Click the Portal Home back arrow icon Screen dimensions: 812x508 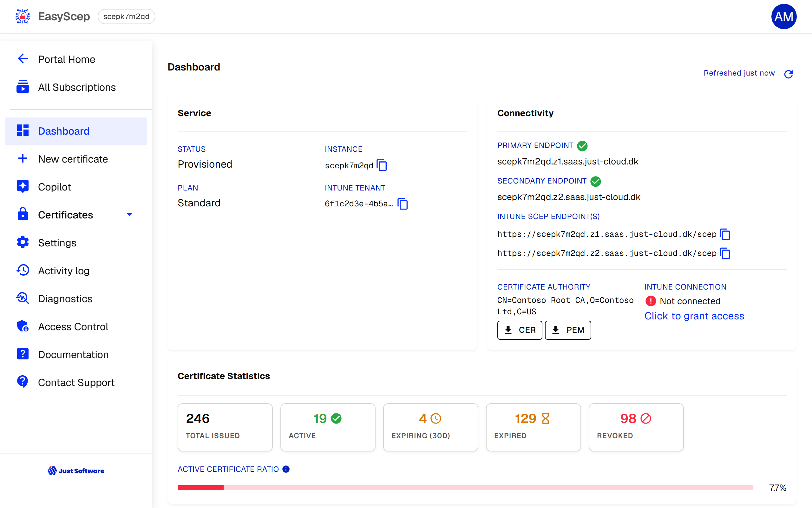(23, 59)
